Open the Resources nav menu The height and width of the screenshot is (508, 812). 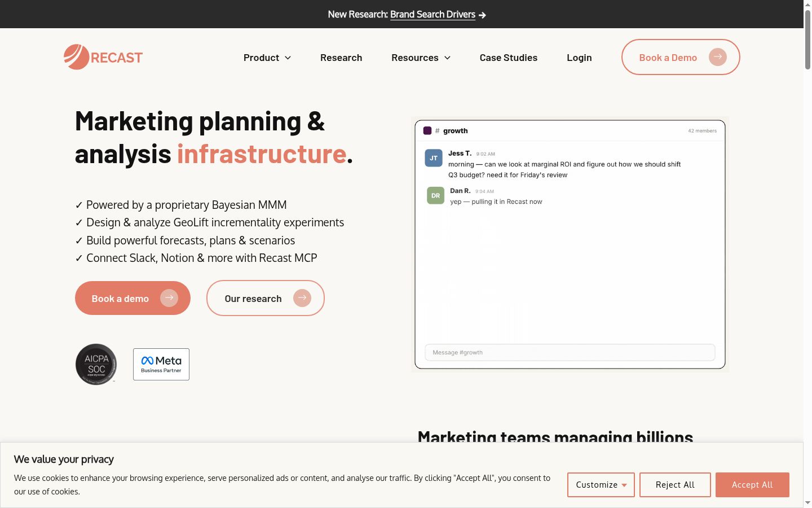[415, 58]
